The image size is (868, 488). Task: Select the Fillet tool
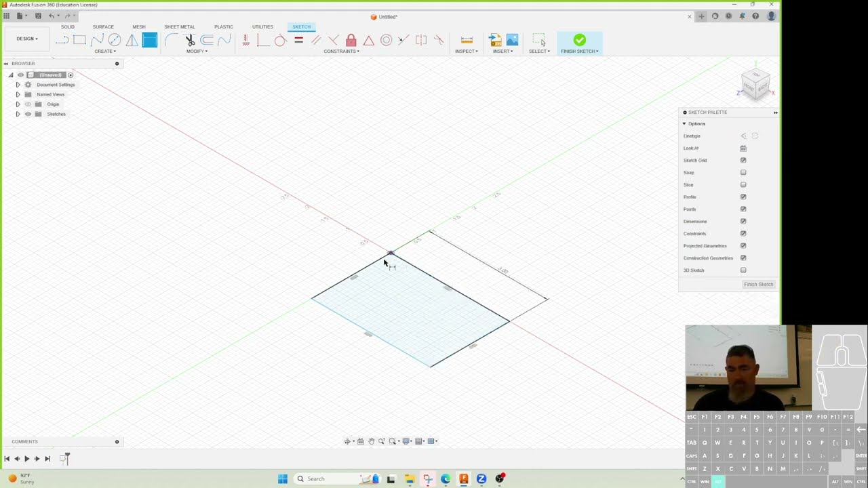tap(172, 40)
